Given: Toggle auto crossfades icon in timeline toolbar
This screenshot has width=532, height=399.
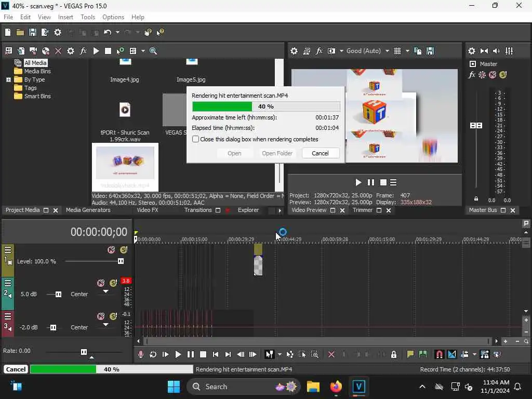Looking at the screenshot, I should pyautogui.click(x=452, y=354).
